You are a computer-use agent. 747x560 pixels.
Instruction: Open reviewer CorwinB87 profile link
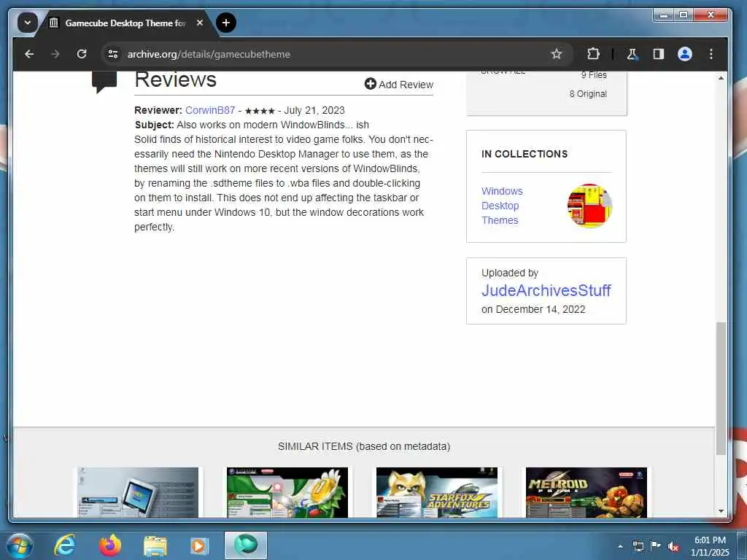(x=210, y=111)
